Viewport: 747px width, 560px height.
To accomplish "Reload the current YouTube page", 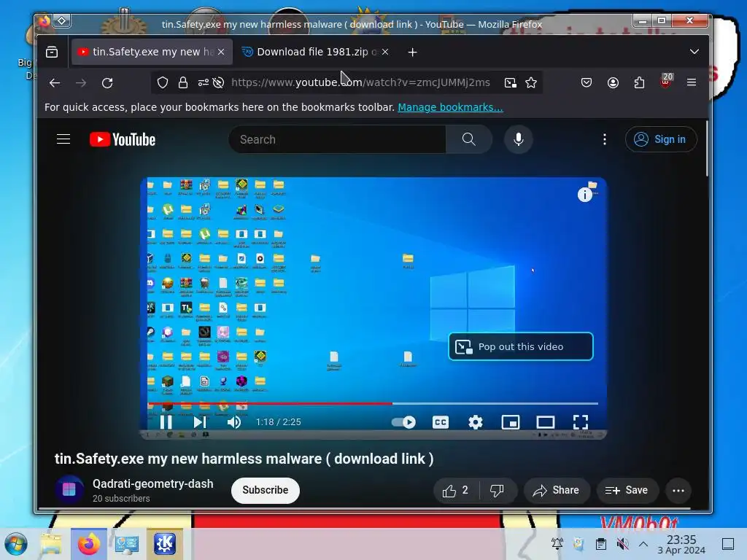I will [x=107, y=83].
